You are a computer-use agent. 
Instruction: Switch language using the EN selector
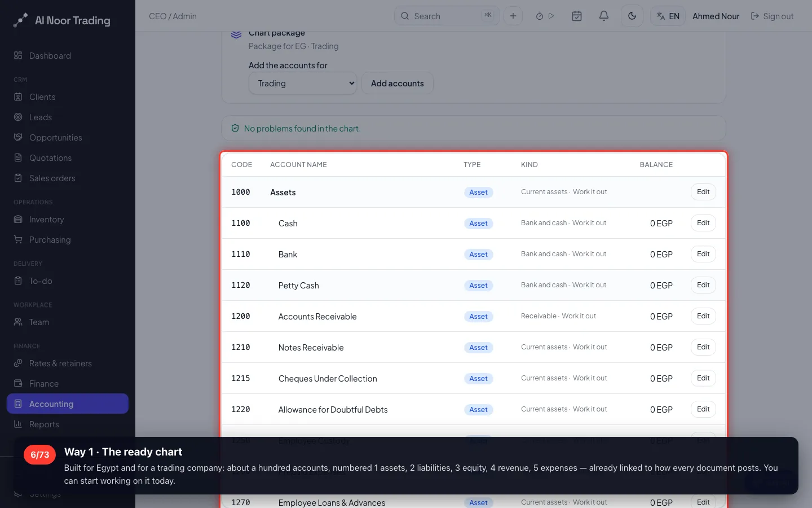point(668,16)
